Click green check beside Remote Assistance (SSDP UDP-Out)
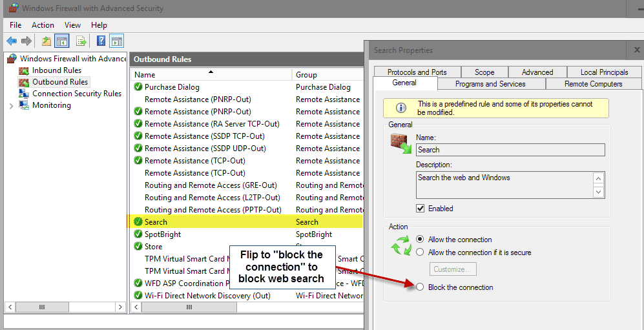Screen dimensions: 644x330 tap(138, 148)
